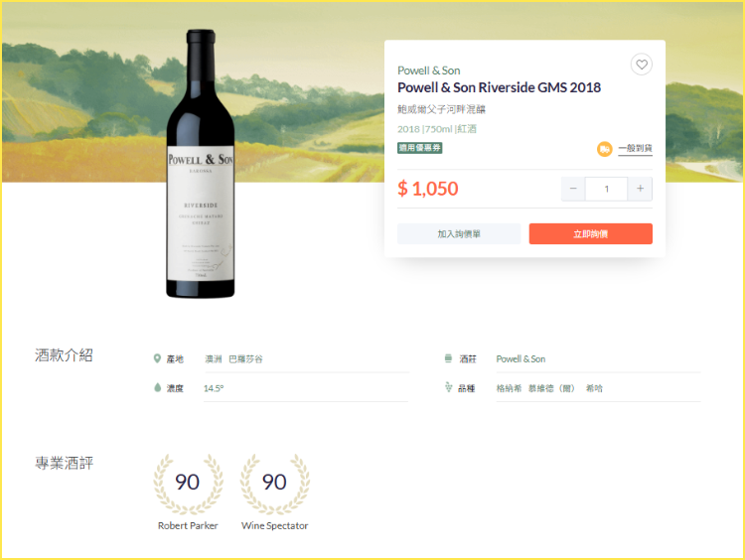Click the 一般到貨 delivery link

(635, 149)
